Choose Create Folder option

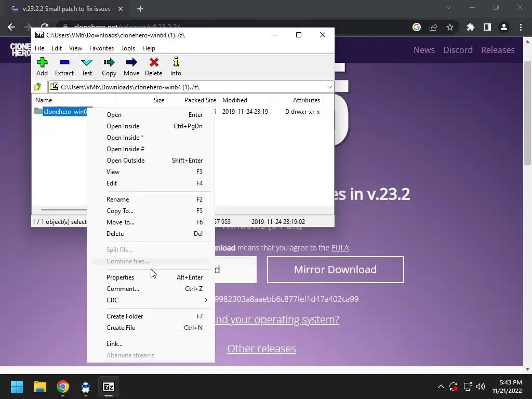coord(151,316)
